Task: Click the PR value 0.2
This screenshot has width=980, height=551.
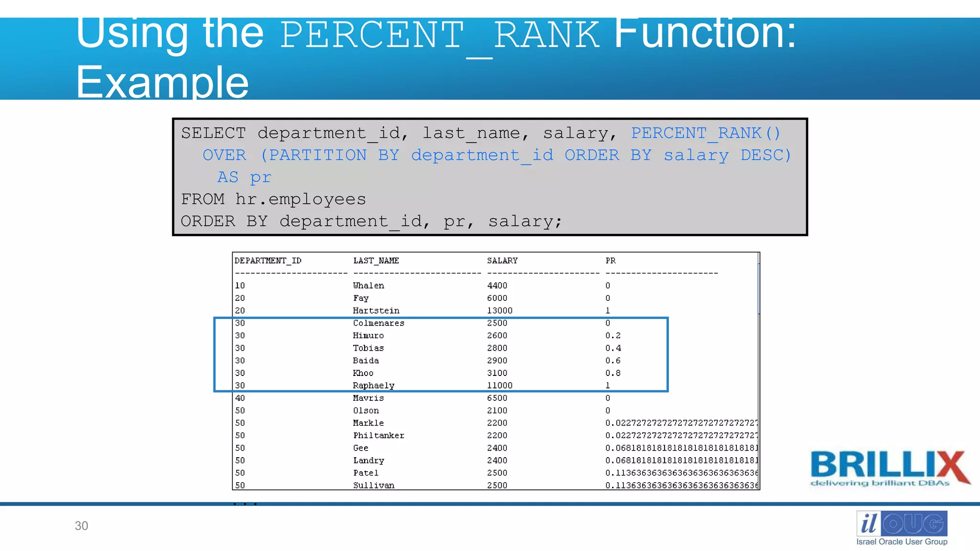Action: pyautogui.click(x=613, y=335)
